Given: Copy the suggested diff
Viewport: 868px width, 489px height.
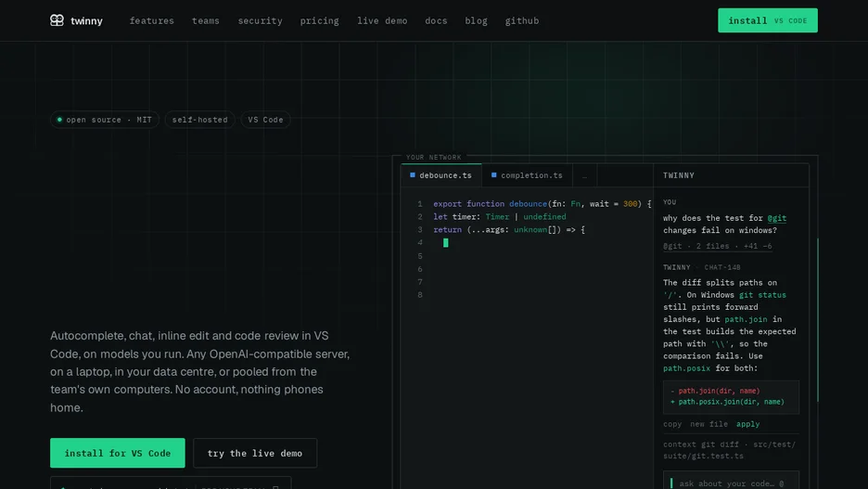Looking at the screenshot, I should click(x=672, y=424).
